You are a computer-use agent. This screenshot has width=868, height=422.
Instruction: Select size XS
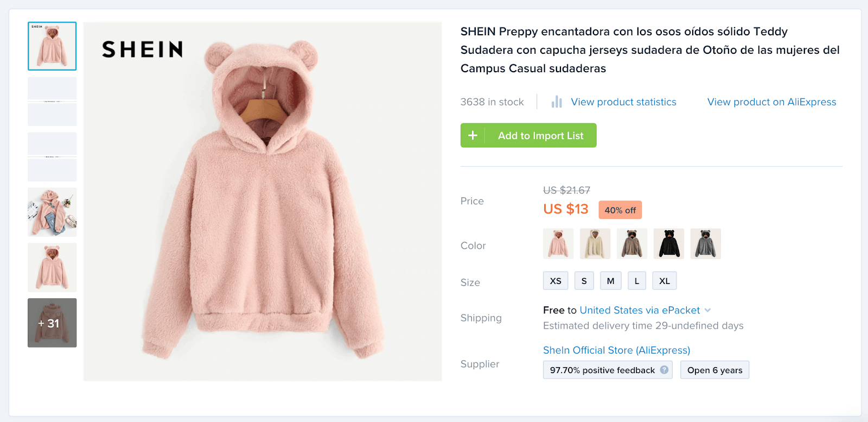pyautogui.click(x=556, y=281)
